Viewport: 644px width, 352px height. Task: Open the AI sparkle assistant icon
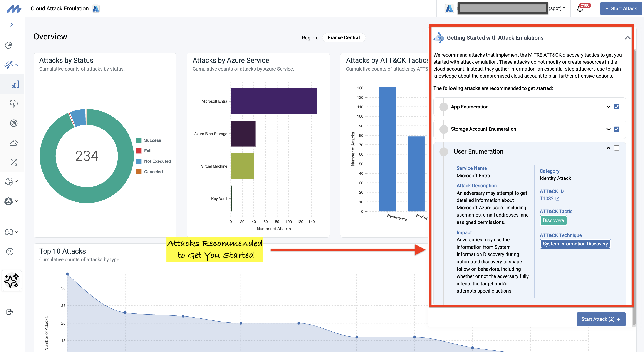point(12,281)
